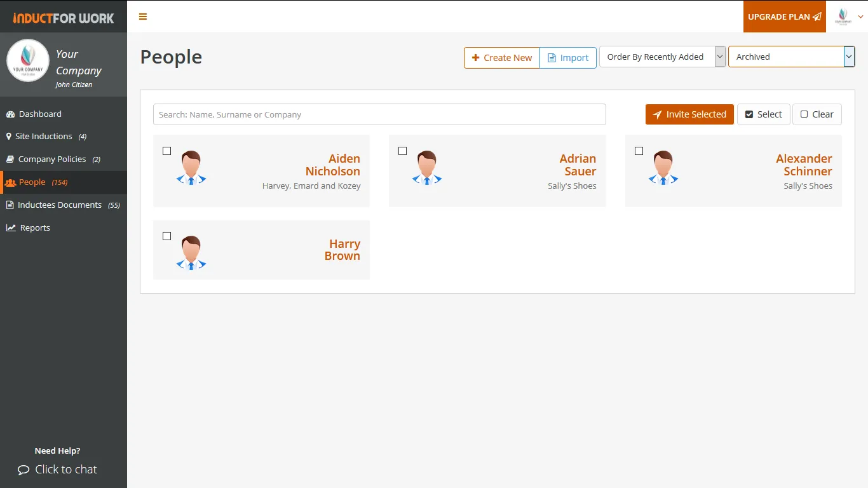Image resolution: width=868 pixels, height=488 pixels.
Task: Tick the checkbox for Adrian Sauer
Action: click(403, 151)
